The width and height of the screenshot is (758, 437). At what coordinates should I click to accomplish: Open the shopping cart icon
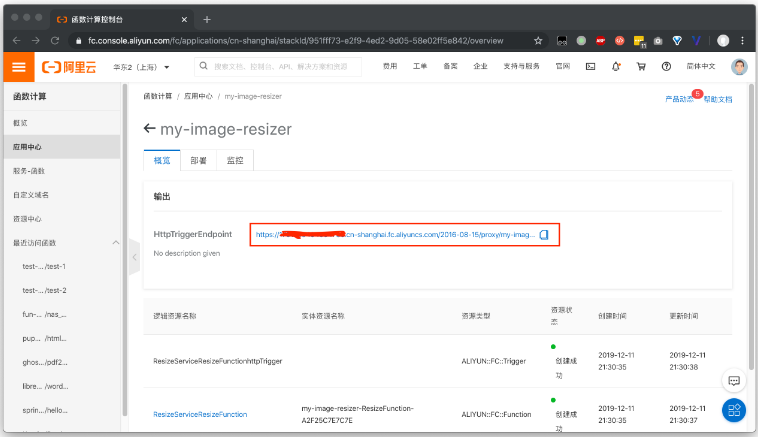pos(641,67)
